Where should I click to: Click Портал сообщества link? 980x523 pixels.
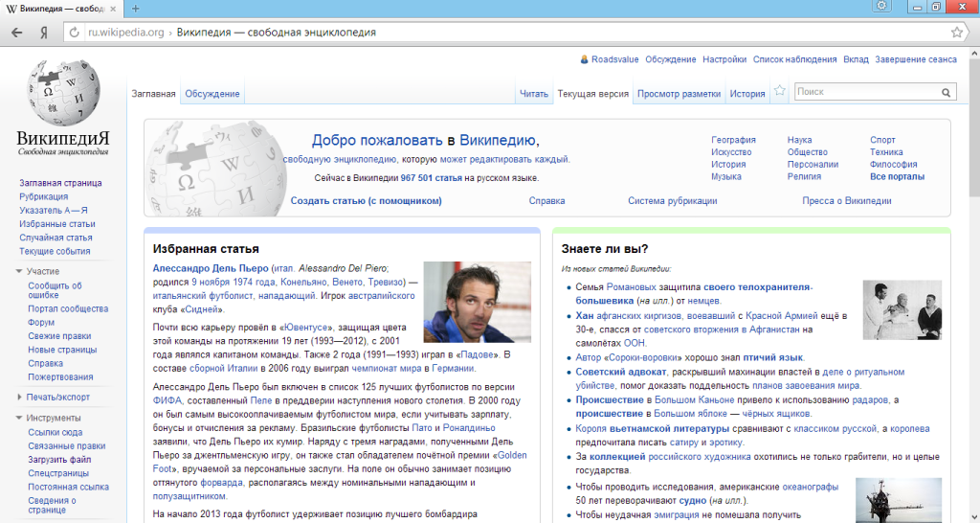(x=68, y=309)
